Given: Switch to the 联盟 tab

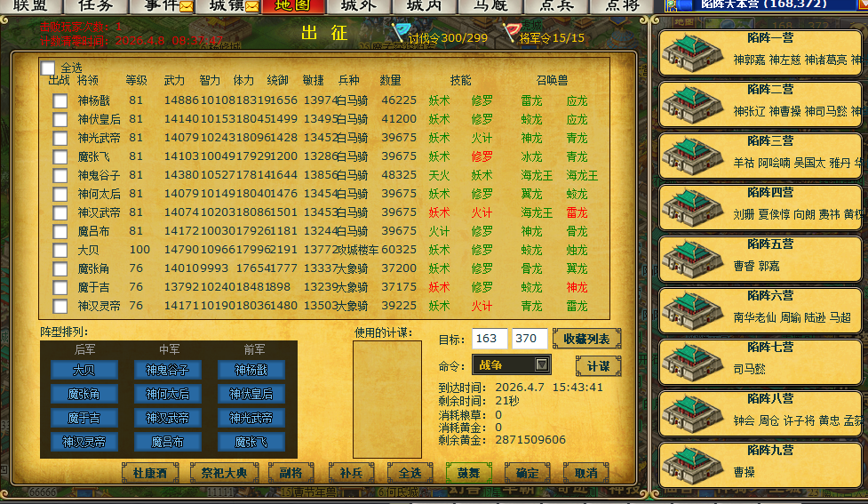Looking at the screenshot, I should pos(31,6).
